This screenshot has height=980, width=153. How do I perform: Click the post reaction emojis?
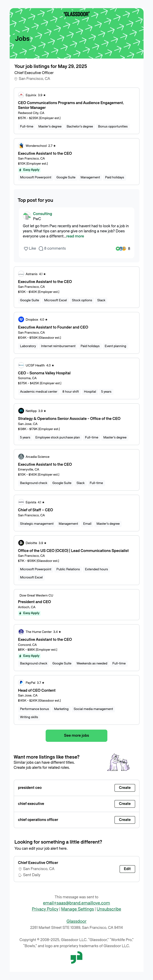coord(121,248)
